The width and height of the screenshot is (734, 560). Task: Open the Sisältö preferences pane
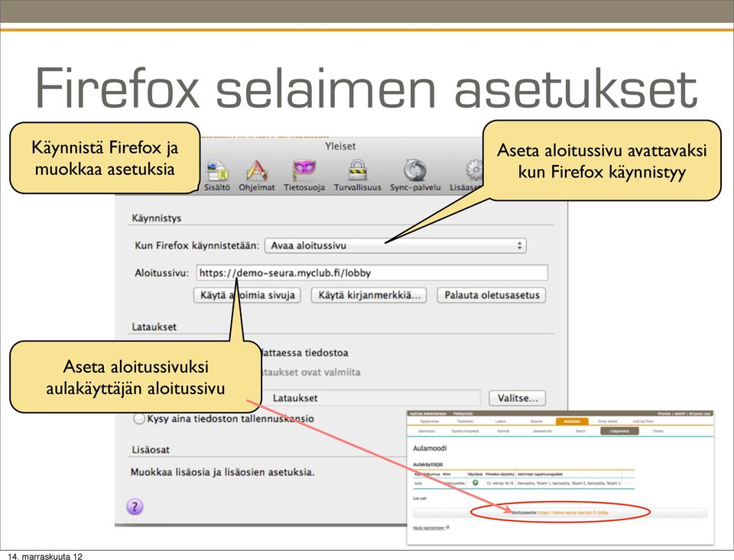click(x=216, y=176)
